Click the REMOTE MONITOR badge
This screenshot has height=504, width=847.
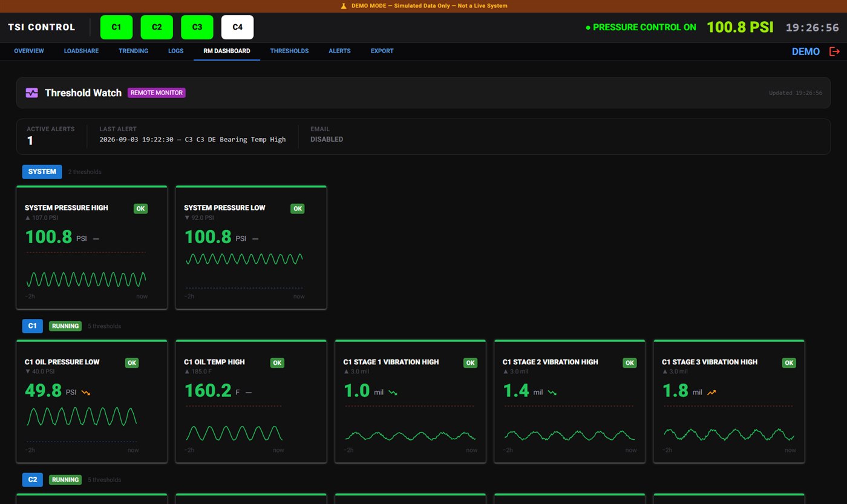click(157, 93)
